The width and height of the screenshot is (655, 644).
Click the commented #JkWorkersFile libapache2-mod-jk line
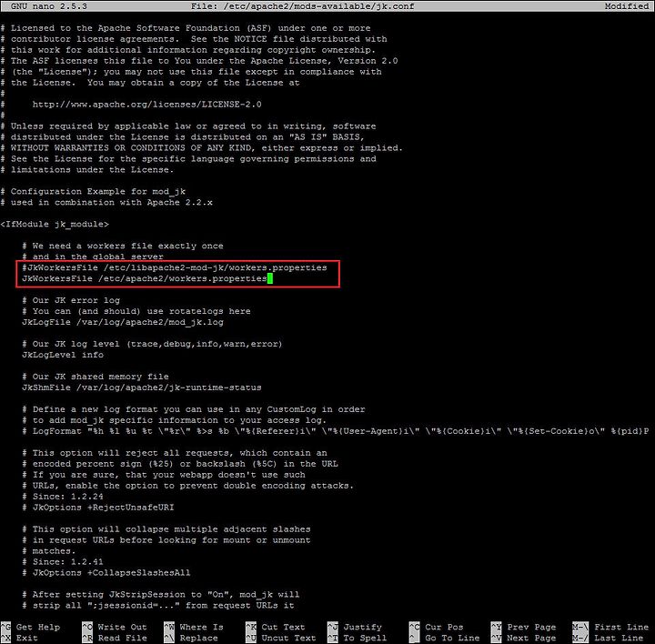coord(175,267)
